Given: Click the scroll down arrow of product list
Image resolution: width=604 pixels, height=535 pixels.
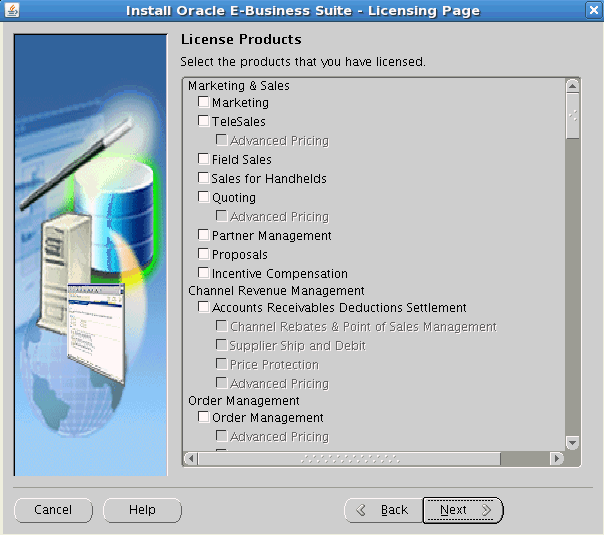Looking at the screenshot, I should tap(572, 443).
